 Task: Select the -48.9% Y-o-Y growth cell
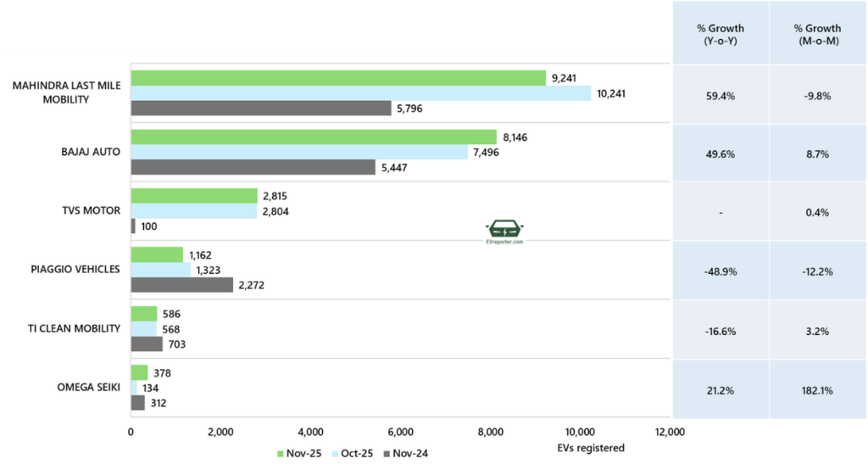click(721, 271)
